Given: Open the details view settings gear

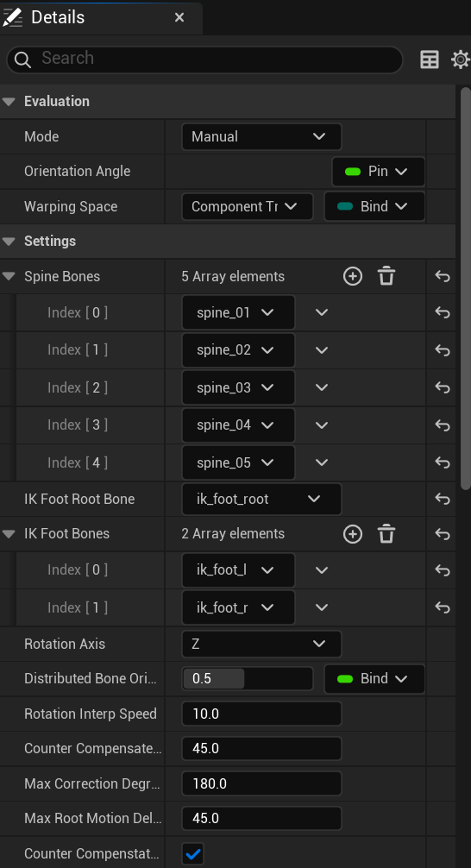Looking at the screenshot, I should pyautogui.click(x=461, y=60).
